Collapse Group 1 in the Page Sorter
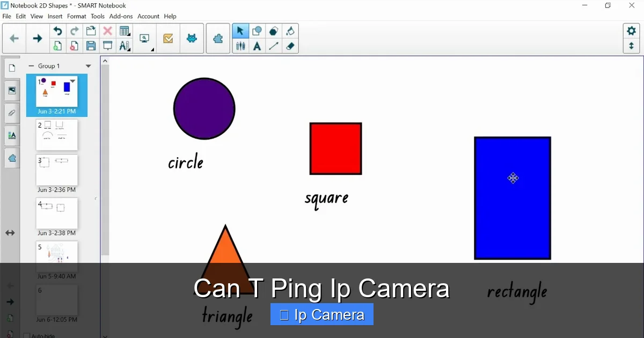 (x=31, y=66)
